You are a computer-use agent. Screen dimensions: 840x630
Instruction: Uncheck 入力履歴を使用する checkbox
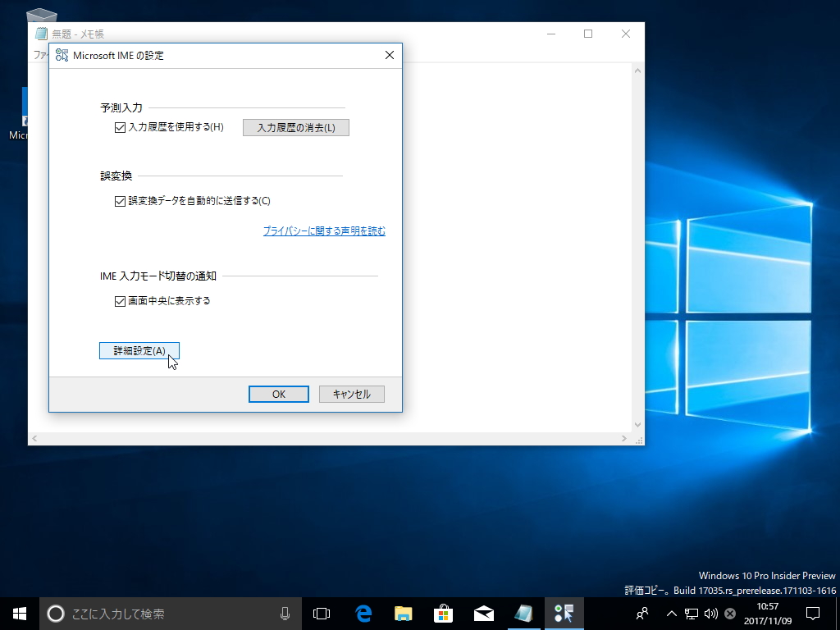120,128
